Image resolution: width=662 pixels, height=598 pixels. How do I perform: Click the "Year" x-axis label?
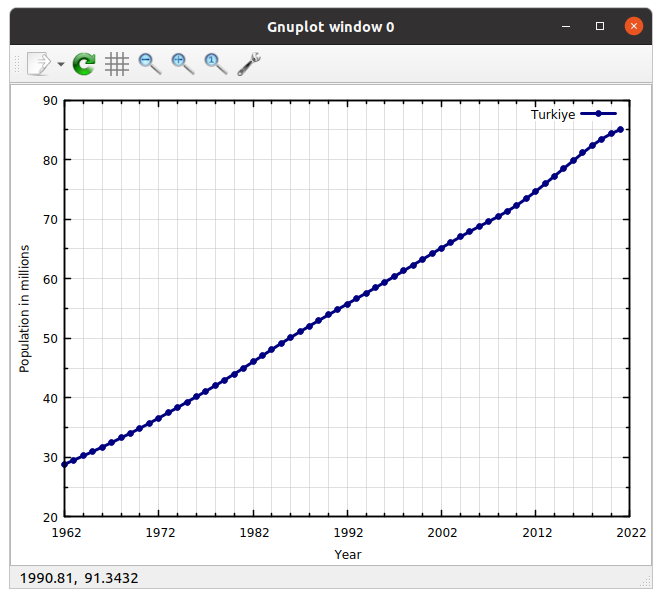click(x=348, y=554)
